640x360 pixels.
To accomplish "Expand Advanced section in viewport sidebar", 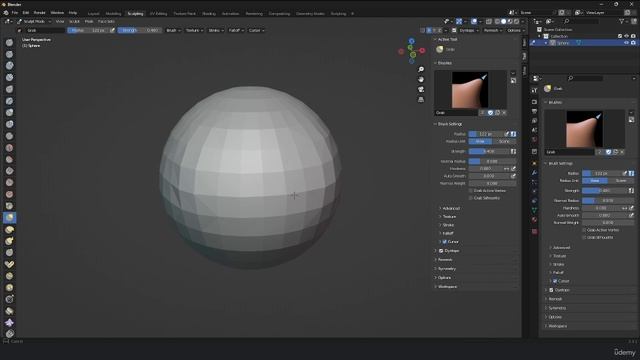I will [451, 209].
